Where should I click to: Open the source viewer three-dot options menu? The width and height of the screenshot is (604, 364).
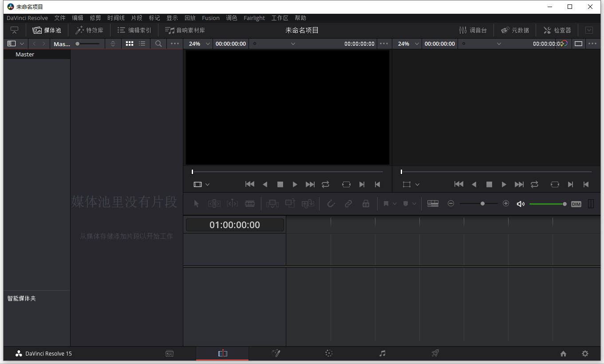coord(384,44)
